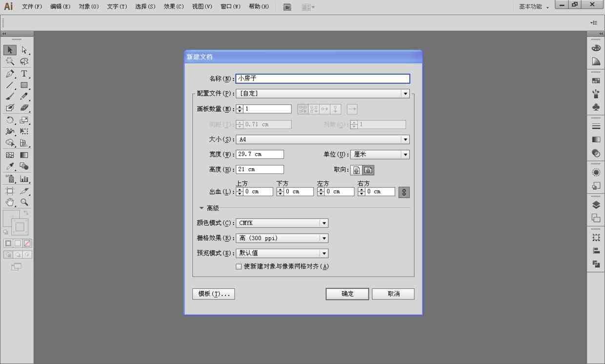This screenshot has height=364, width=605.
Task: Select the Line Segment tool
Action: pos(10,85)
